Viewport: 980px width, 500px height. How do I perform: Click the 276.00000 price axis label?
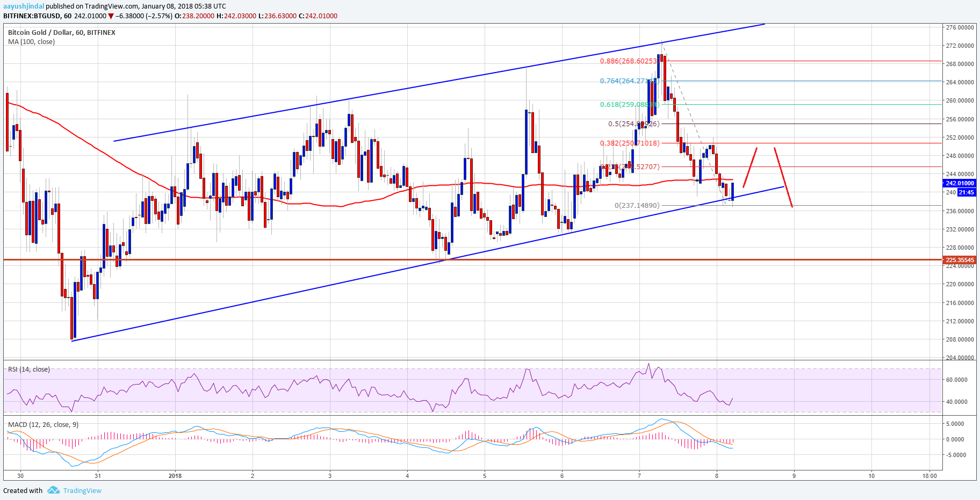pos(960,27)
